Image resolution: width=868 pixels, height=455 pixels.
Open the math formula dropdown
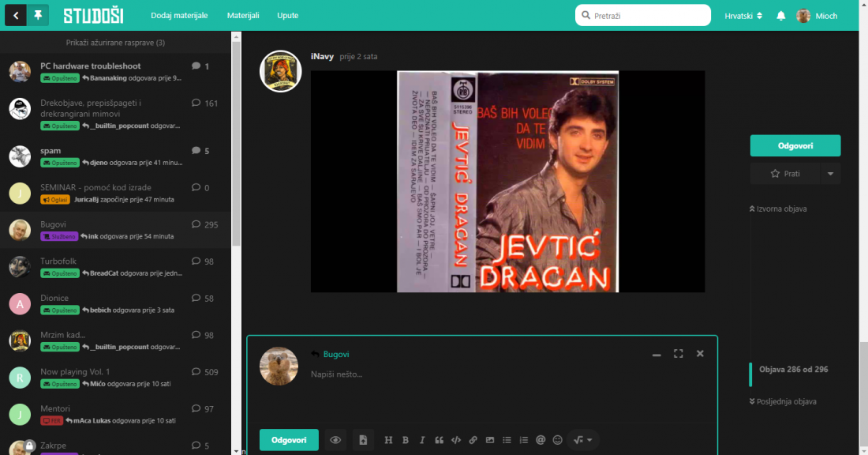583,440
